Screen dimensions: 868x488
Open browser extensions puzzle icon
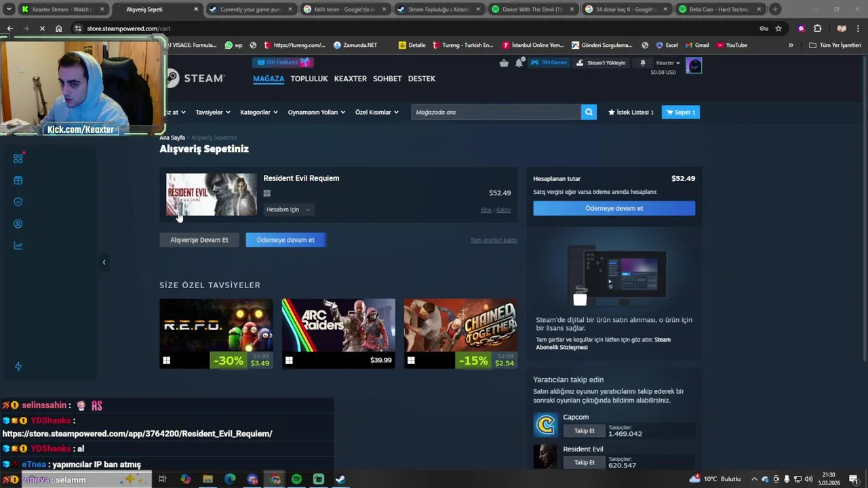point(817,28)
